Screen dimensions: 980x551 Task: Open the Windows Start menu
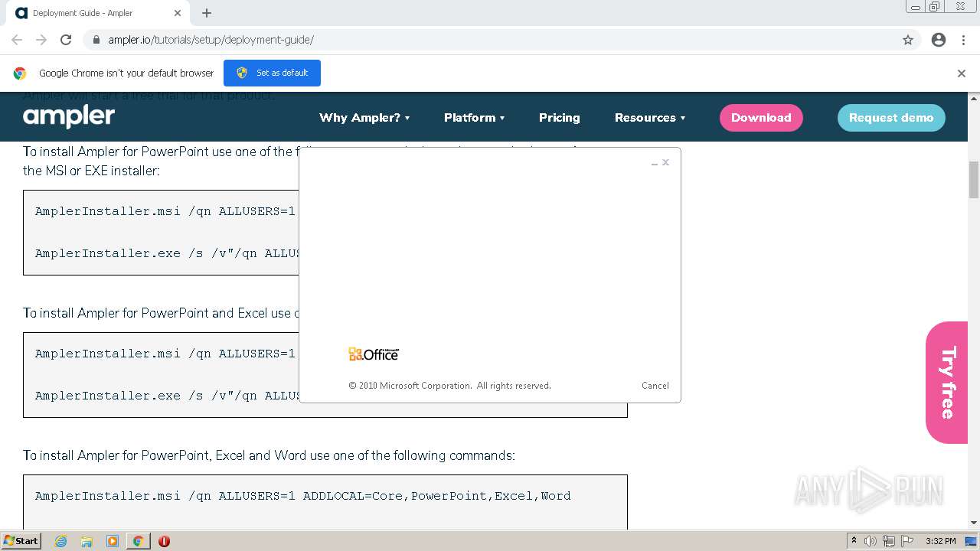(21, 541)
